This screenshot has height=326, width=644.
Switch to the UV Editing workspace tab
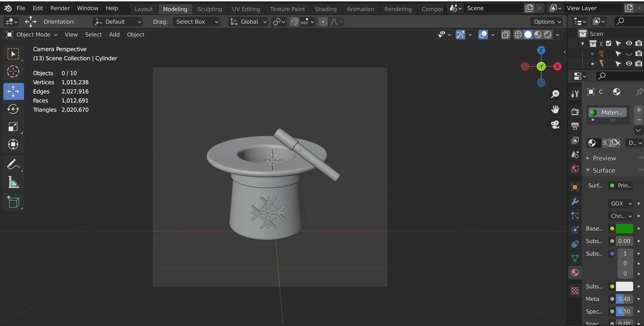[246, 9]
